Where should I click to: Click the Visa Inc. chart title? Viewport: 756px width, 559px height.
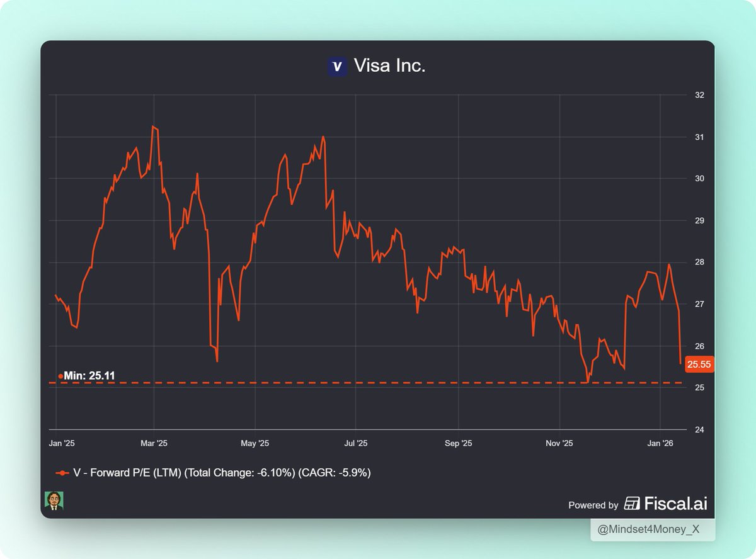(389, 65)
